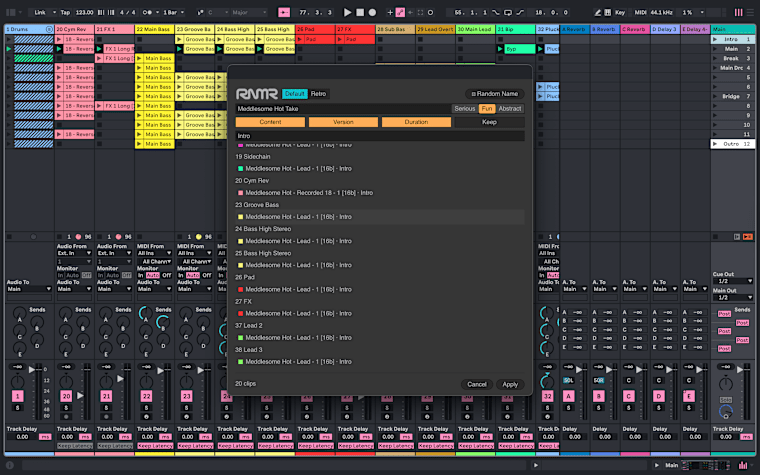Select the Fun naming mode
This screenshot has height=475, width=760.
coord(487,109)
